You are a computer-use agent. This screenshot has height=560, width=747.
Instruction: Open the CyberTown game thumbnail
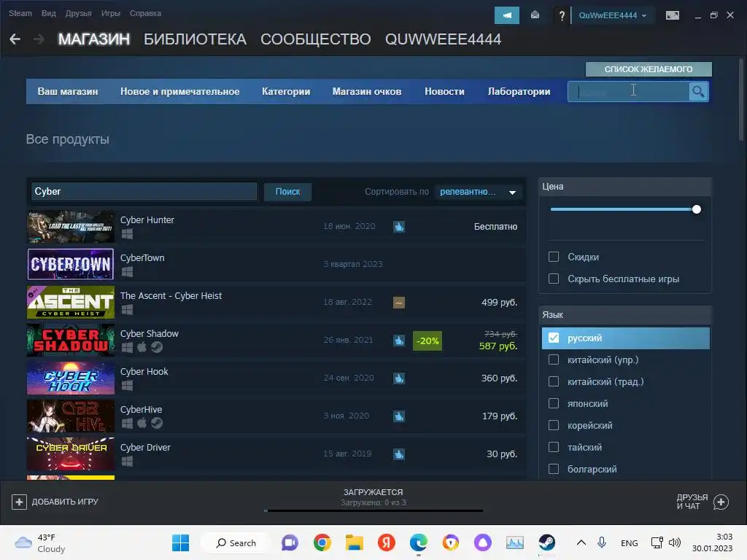(71, 264)
